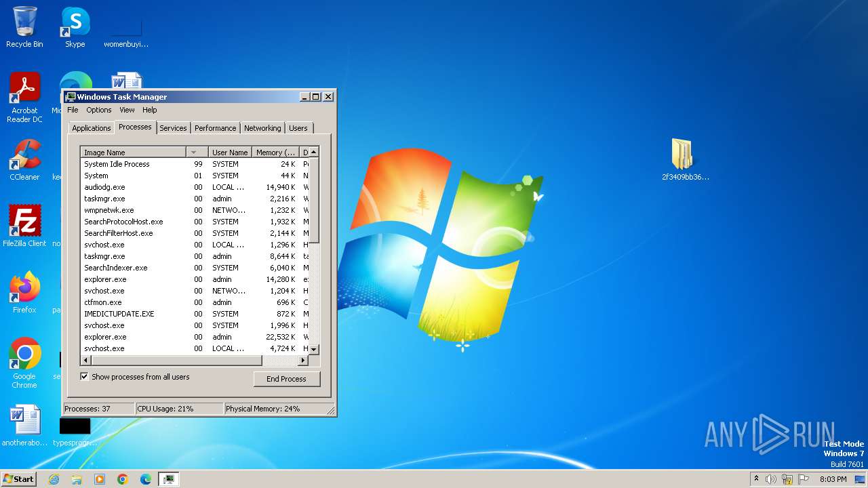Switch to the Applications tab
Image resolution: width=868 pixels, height=488 pixels.
[91, 128]
